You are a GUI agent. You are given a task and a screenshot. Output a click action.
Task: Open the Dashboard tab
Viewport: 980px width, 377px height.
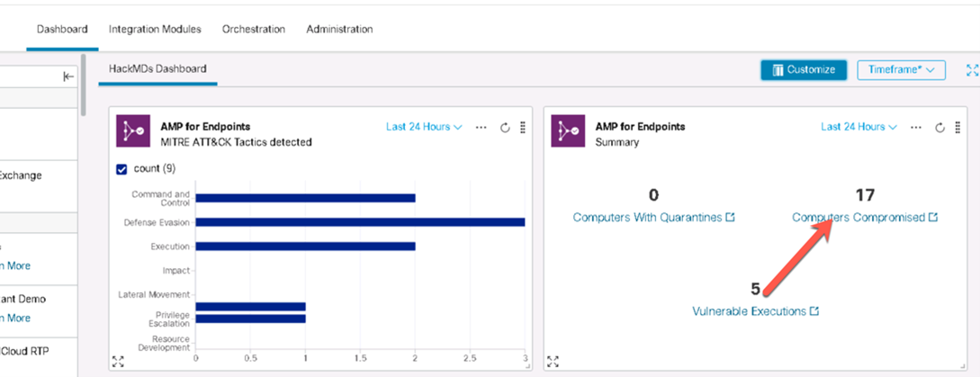(x=62, y=30)
